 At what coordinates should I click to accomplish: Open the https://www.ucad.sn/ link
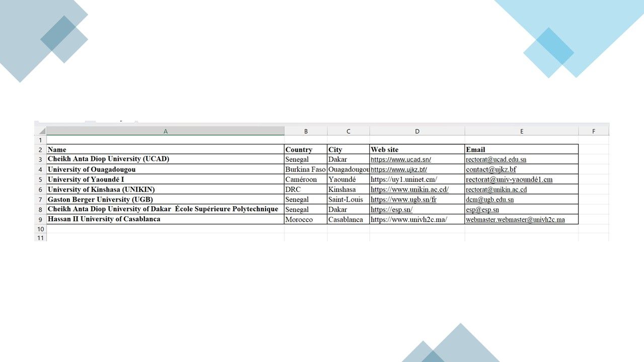coord(400,160)
